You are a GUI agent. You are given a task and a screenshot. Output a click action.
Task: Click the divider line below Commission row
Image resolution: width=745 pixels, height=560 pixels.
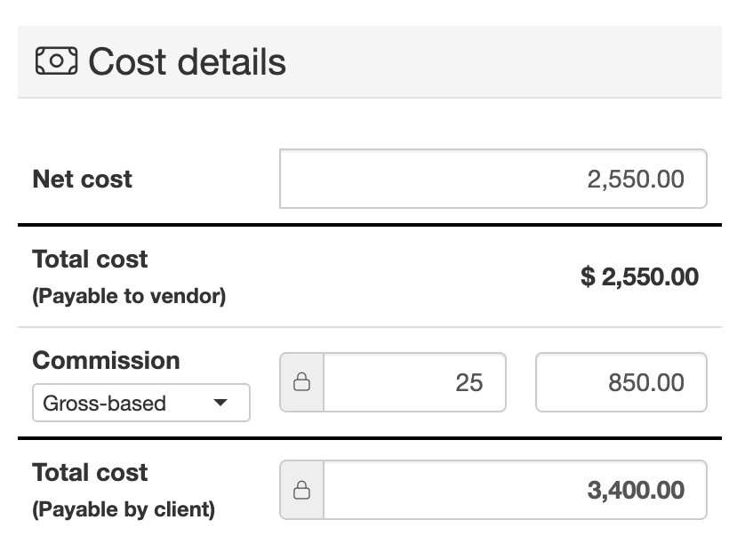click(369, 439)
